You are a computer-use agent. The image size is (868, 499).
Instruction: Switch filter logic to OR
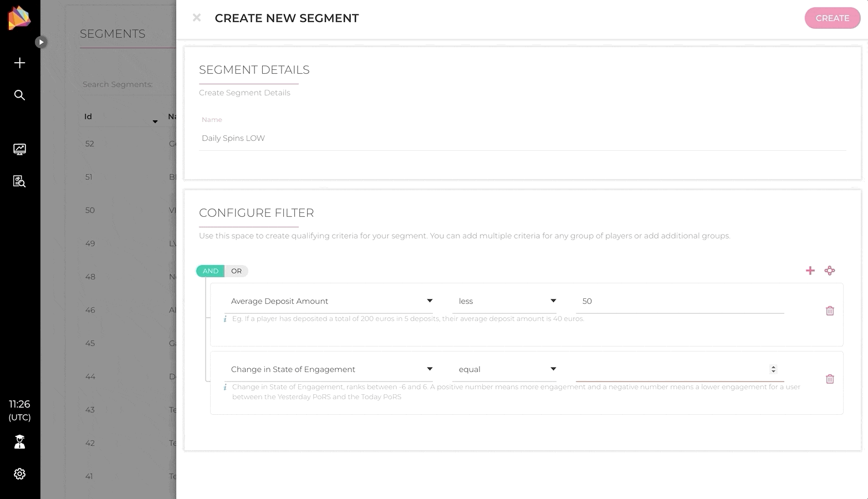point(236,271)
